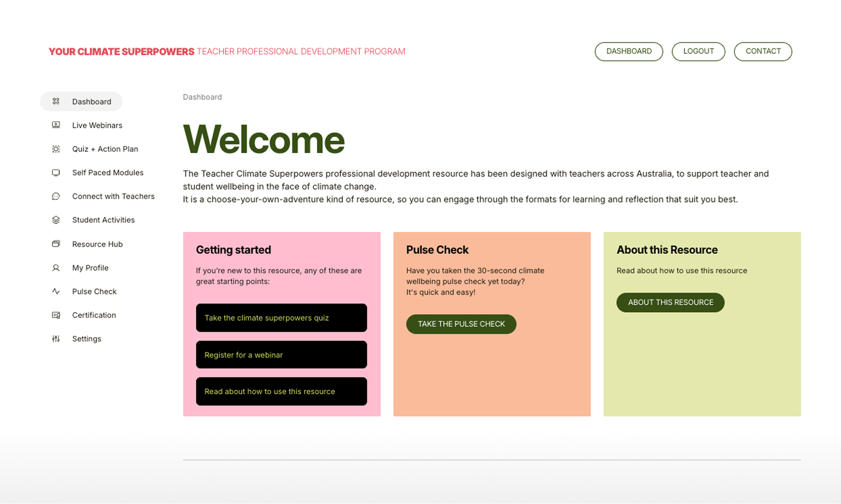
Task: Take the climate superpowers quiz
Action: (x=281, y=318)
